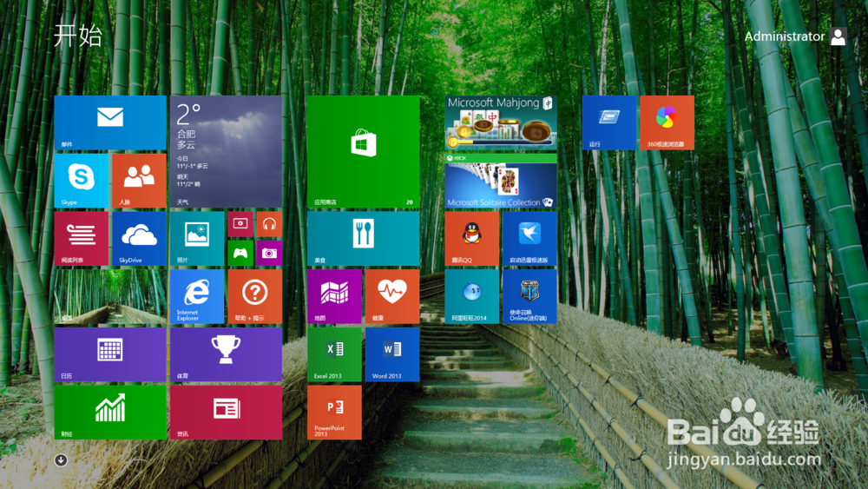The image size is (868, 489).
Task: Open the 照片 photos tile
Action: (x=197, y=239)
